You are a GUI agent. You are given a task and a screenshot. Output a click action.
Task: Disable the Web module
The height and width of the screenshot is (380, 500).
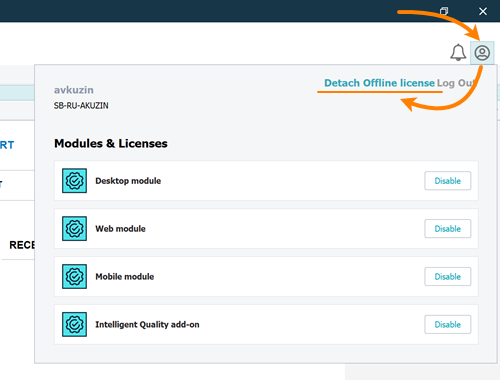click(448, 229)
